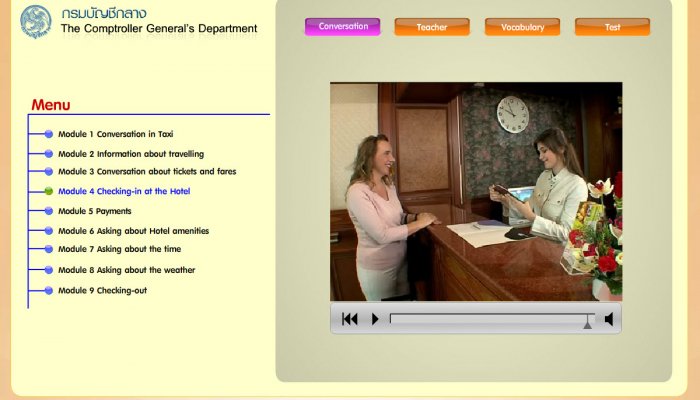Viewport: 700px width, 400px height.
Task: Click the video progress slider handle
Action: click(x=588, y=321)
